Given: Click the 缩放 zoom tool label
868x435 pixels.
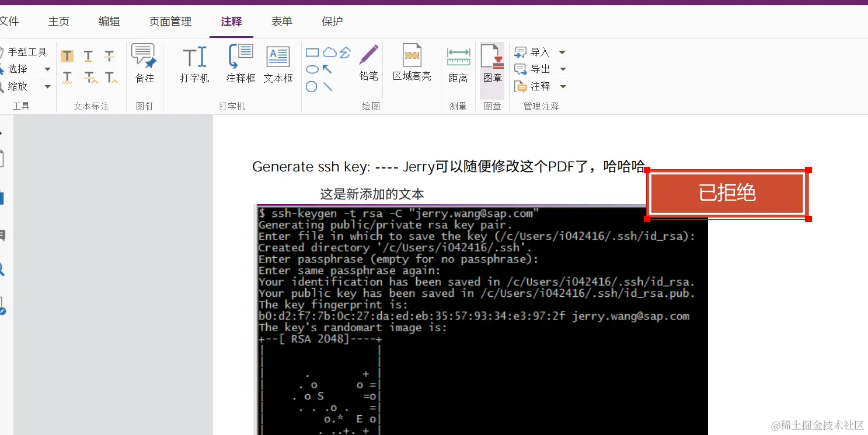Looking at the screenshot, I should coord(18,86).
